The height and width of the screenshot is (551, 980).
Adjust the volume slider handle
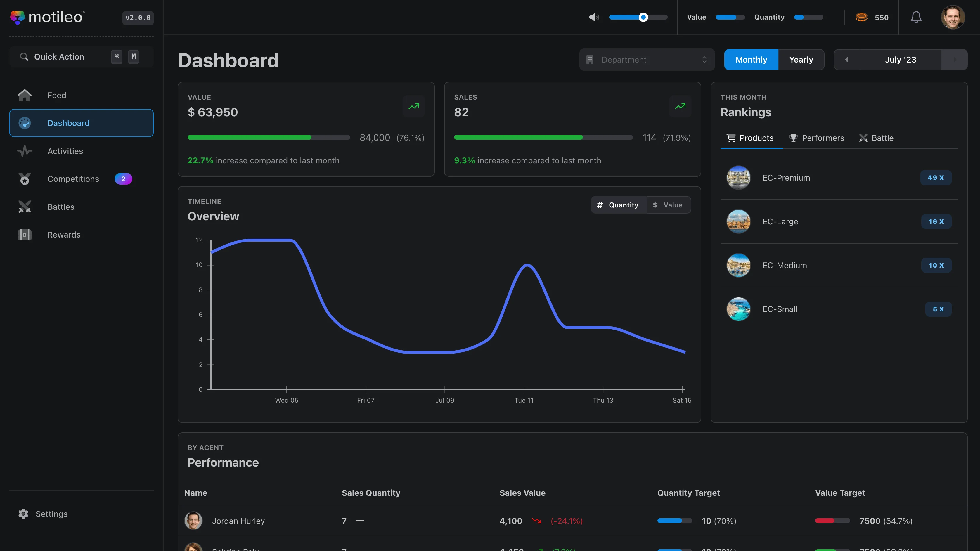pyautogui.click(x=643, y=17)
